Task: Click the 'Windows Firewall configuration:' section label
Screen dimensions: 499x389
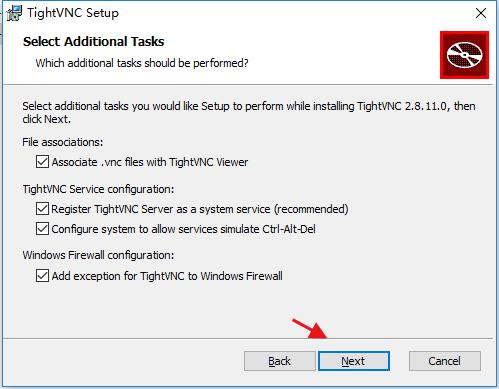Action: click(x=98, y=255)
